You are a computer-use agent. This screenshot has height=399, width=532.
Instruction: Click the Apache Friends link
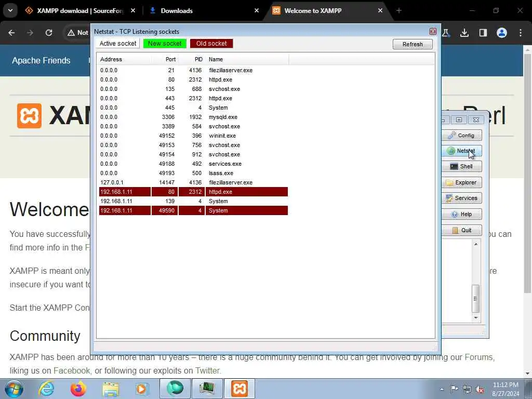41,60
